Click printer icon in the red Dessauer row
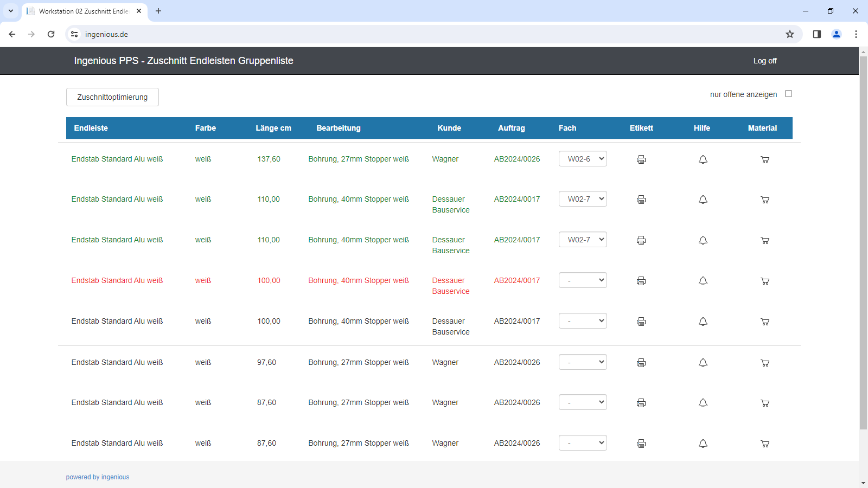Viewport: 868px width, 488px height. click(641, 281)
